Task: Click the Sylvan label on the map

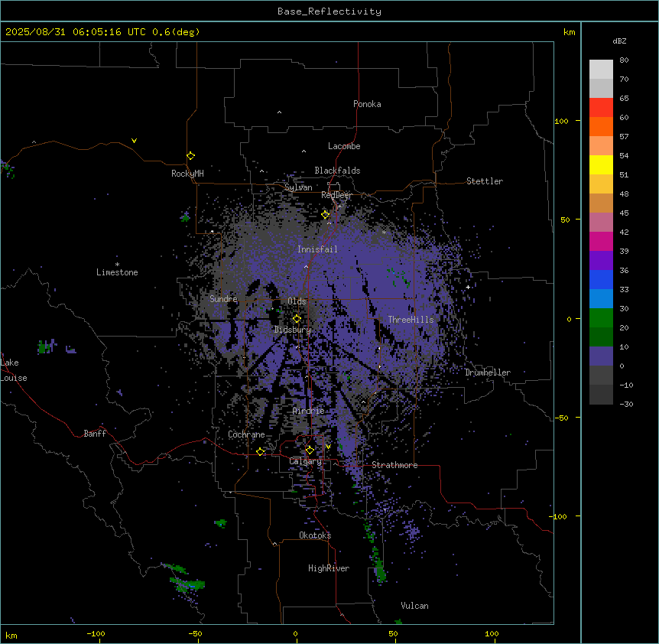Action: click(298, 187)
